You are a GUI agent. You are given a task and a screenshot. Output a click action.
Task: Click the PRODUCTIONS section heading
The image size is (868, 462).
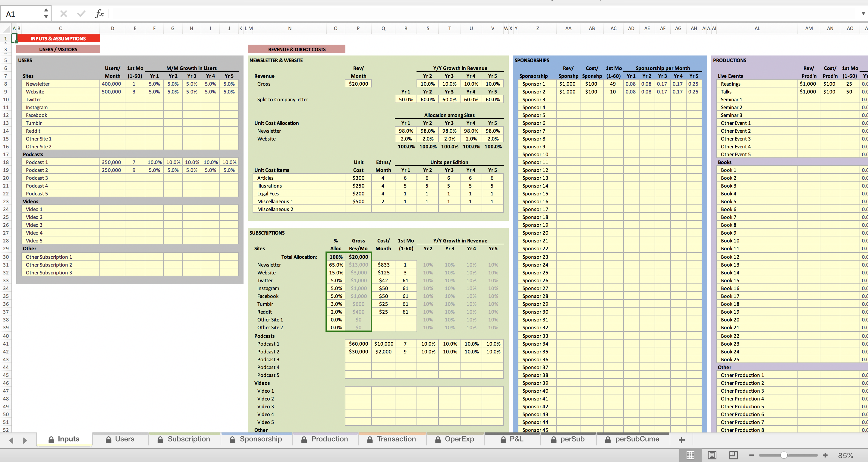pos(729,60)
